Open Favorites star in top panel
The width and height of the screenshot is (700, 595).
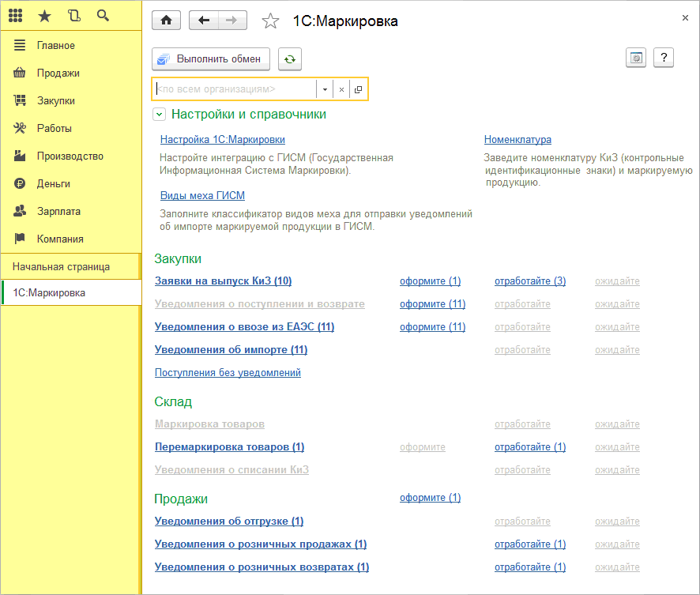coord(45,16)
